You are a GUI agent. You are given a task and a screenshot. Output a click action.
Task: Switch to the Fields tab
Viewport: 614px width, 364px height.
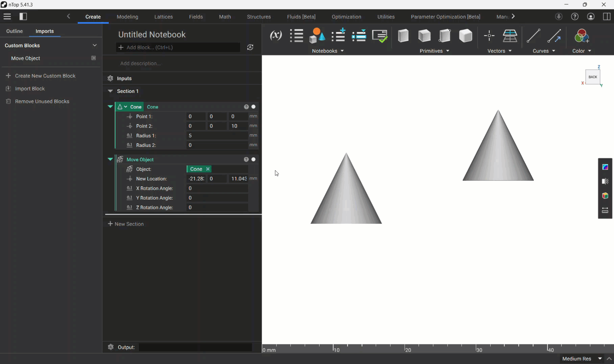196,17
